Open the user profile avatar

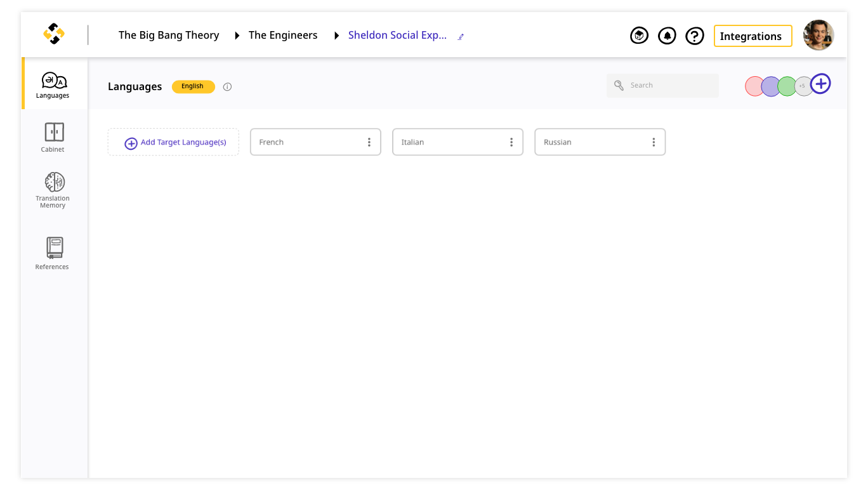(819, 35)
